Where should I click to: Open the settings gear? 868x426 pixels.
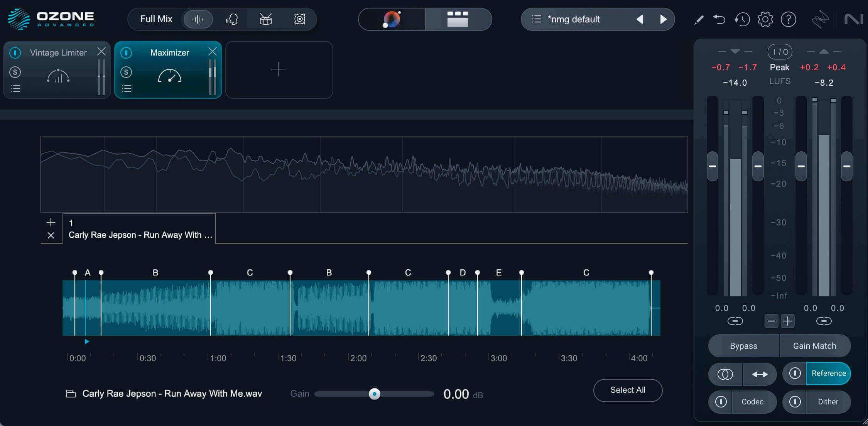(765, 19)
